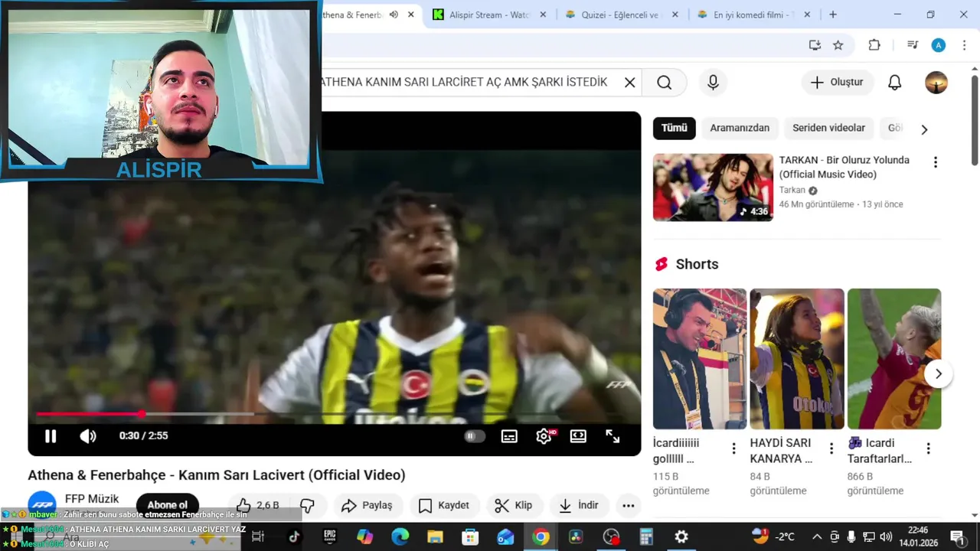Open the player settings gear
The height and width of the screenshot is (551, 980).
click(x=544, y=436)
